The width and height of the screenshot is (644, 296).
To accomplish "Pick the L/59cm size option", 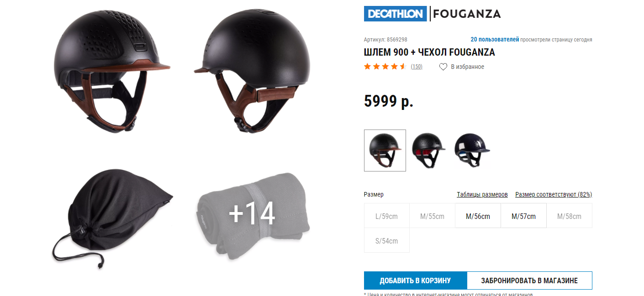I will [x=387, y=216].
